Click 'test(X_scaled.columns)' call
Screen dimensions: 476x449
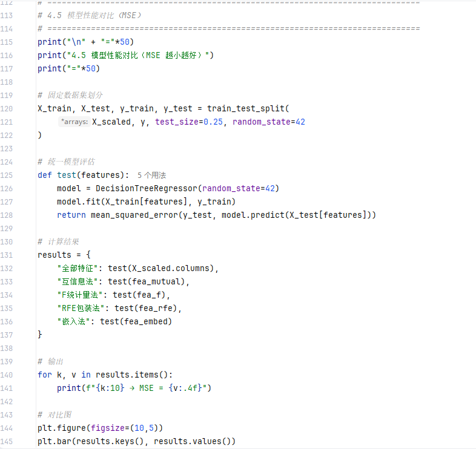click(161, 269)
